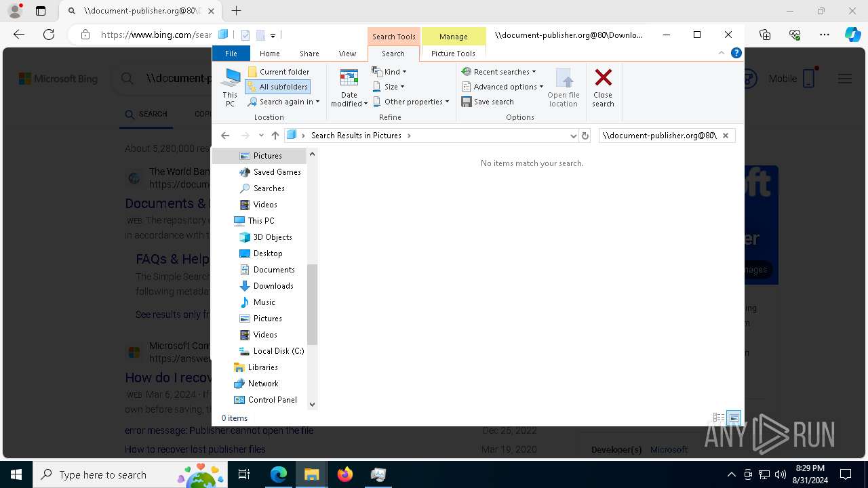Select Search ribbon tab
The width and height of the screenshot is (868, 488).
tap(393, 54)
